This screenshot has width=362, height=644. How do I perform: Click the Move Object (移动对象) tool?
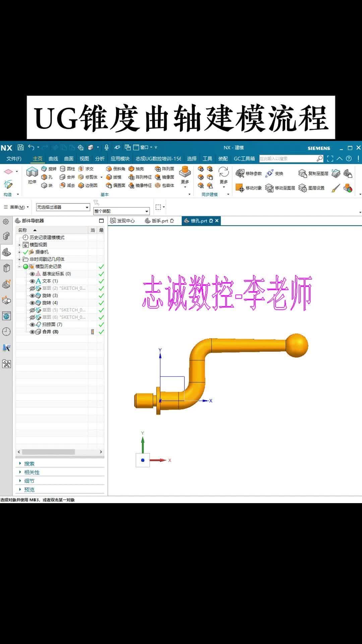tap(249, 188)
